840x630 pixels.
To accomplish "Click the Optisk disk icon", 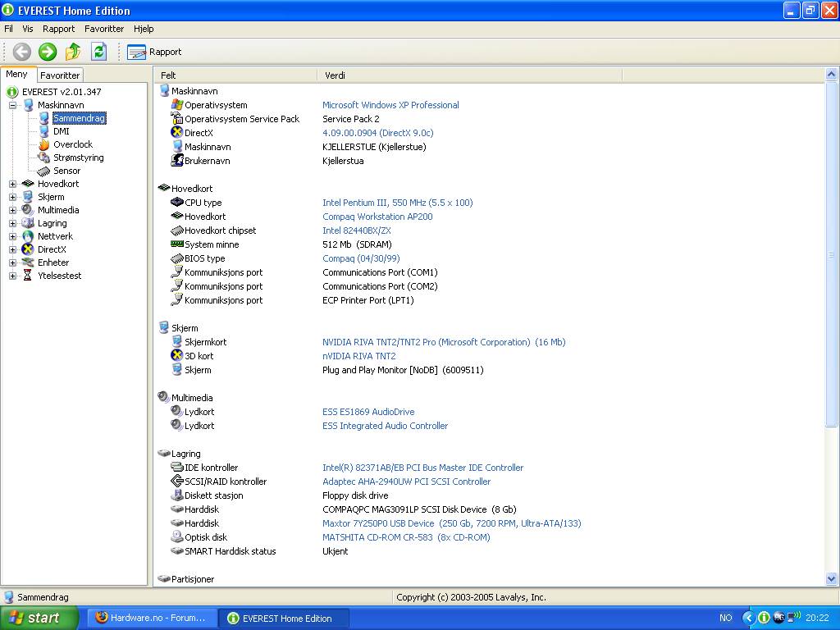I will pyautogui.click(x=177, y=536).
